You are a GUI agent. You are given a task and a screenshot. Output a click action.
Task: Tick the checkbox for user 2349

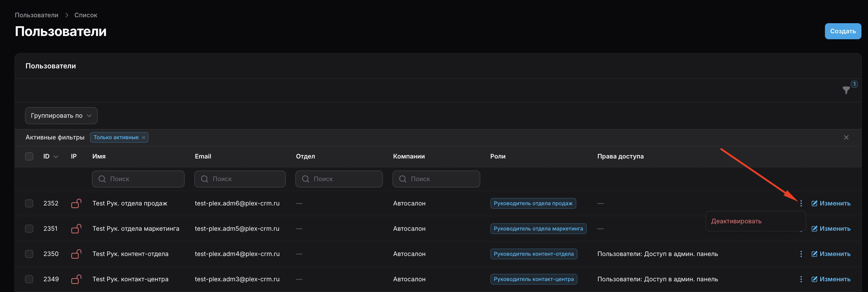[x=29, y=279]
